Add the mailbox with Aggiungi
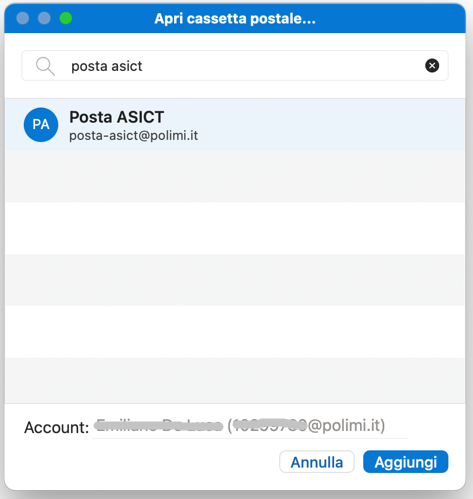The image size is (473, 499). [406, 462]
